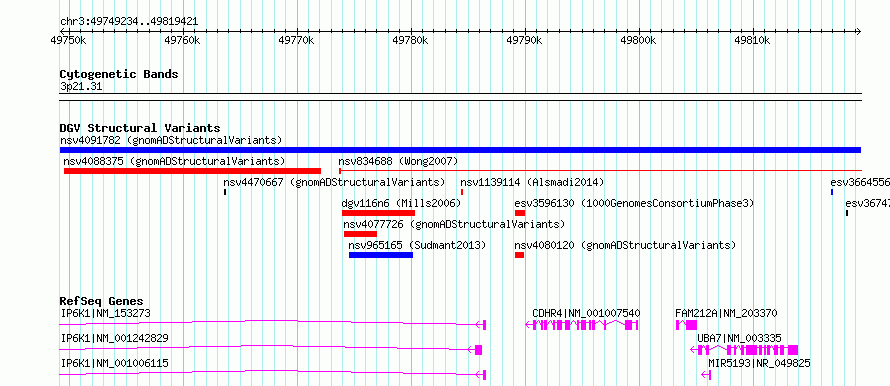Select the CDHR4 gene exon structure
The image size is (890, 386).
coord(582,325)
